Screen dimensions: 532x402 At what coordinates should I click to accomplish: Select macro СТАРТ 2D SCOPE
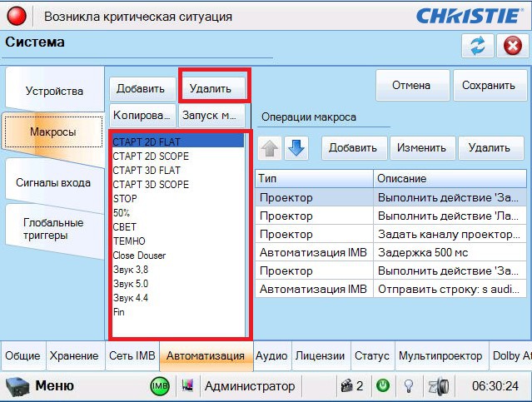click(x=178, y=156)
